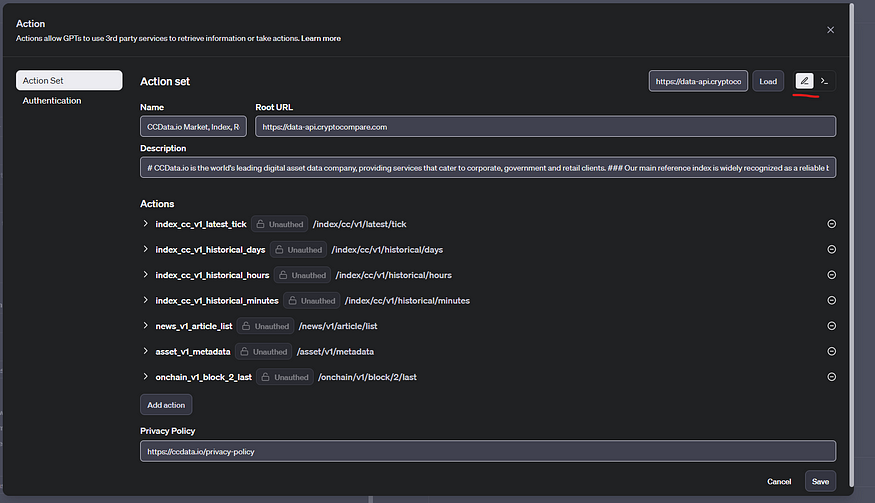Switch to the code terminal view icon
Image resolution: width=875 pixels, height=503 pixels.
(x=824, y=81)
